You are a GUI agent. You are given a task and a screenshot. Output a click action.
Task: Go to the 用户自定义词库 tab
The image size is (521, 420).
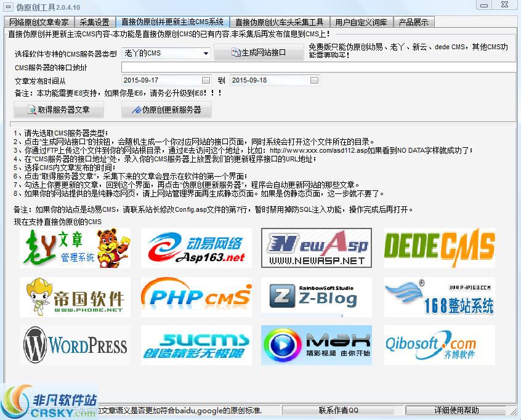coord(361,22)
